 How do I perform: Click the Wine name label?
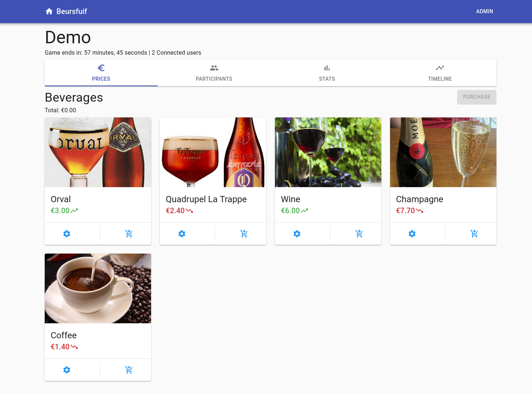click(290, 199)
